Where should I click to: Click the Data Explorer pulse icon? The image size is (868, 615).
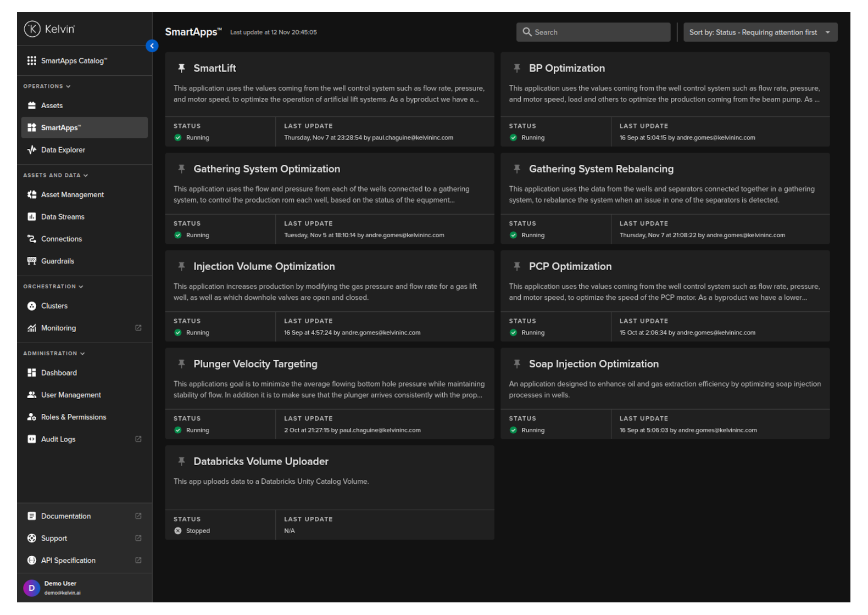click(32, 150)
